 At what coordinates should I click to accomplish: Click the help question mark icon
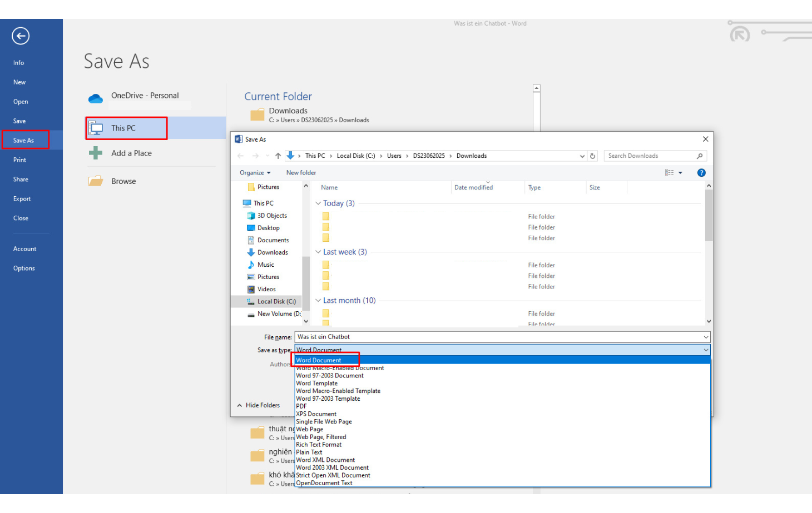pos(701,173)
